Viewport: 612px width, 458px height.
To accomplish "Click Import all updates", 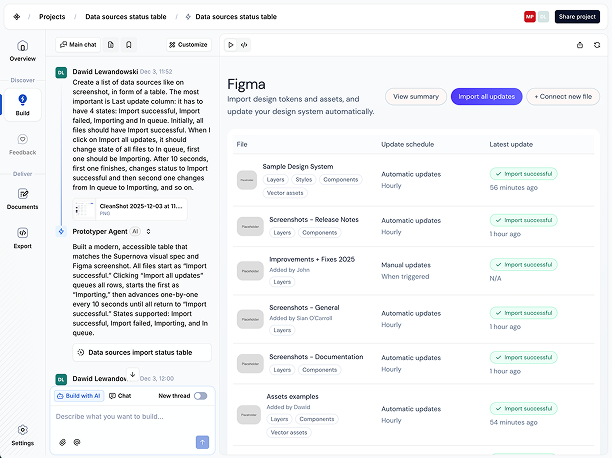I will click(486, 96).
